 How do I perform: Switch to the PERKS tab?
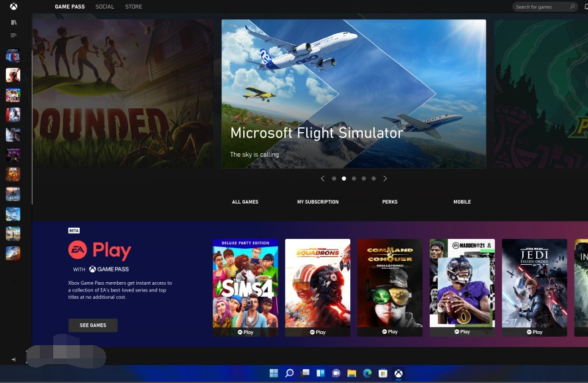pyautogui.click(x=389, y=202)
